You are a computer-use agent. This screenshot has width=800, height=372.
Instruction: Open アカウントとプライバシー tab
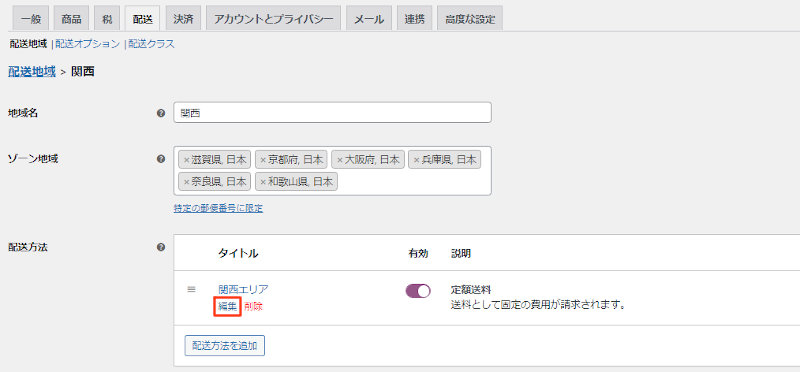(x=273, y=19)
